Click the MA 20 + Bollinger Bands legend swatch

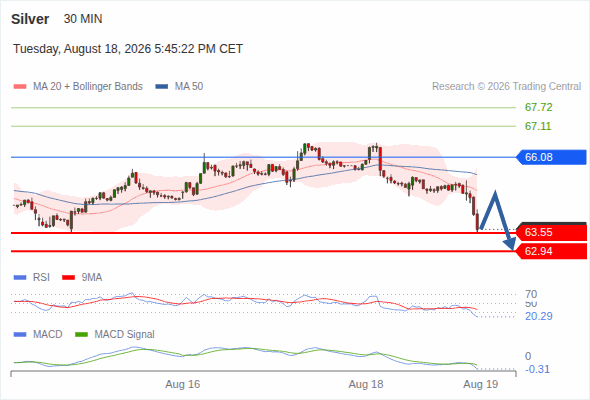(20, 87)
